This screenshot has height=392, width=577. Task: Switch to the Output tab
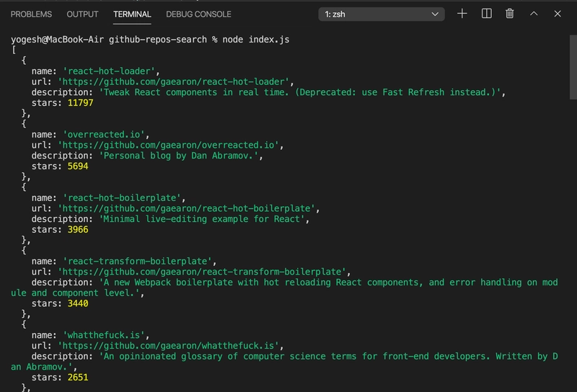pos(82,14)
